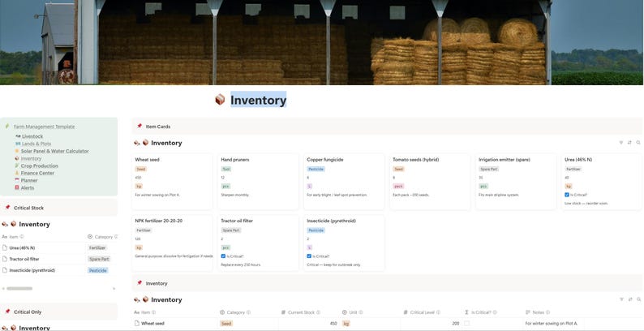The image size is (644, 331).
Task: Click info icon next to Notes column
Action: [x=548, y=312]
